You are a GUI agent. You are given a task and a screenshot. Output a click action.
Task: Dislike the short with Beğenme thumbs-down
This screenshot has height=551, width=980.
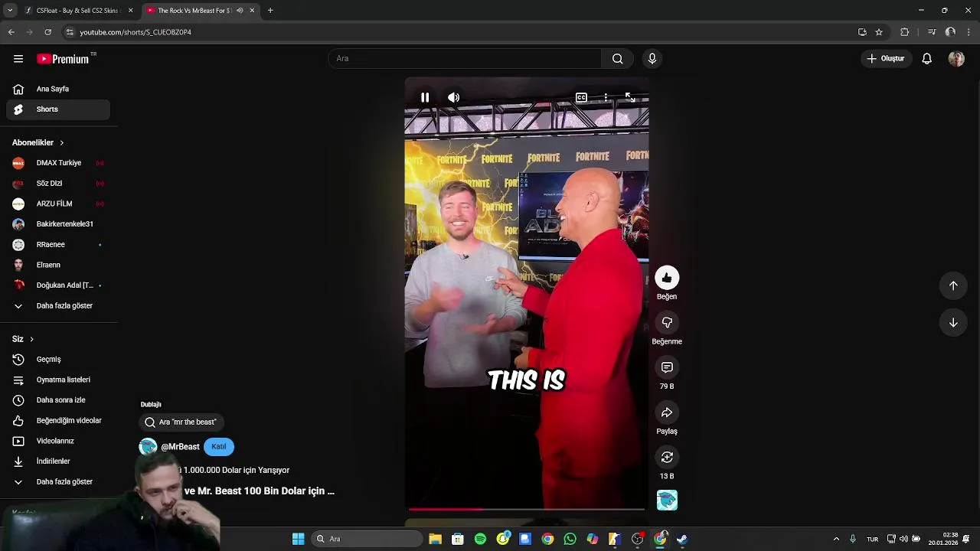[x=667, y=323]
